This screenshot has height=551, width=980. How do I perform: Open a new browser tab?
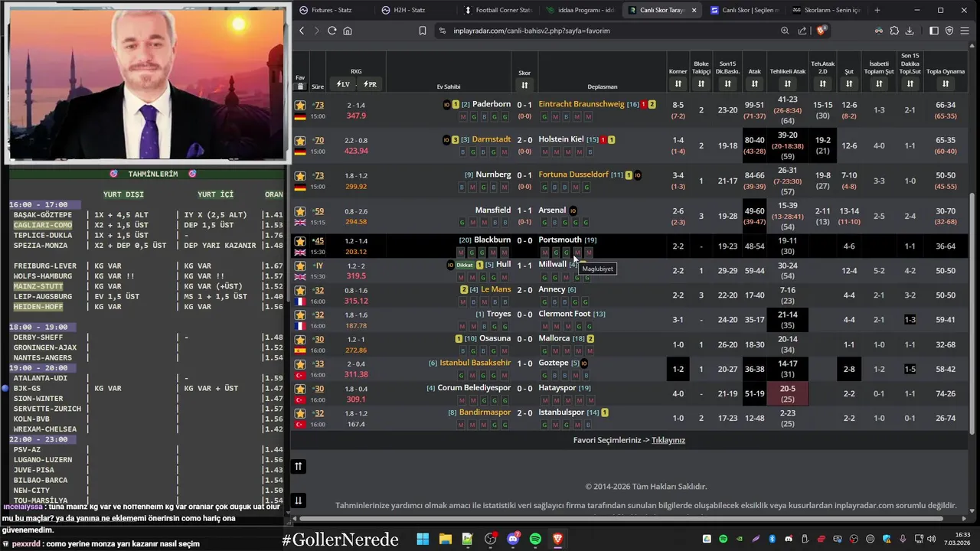(x=877, y=10)
